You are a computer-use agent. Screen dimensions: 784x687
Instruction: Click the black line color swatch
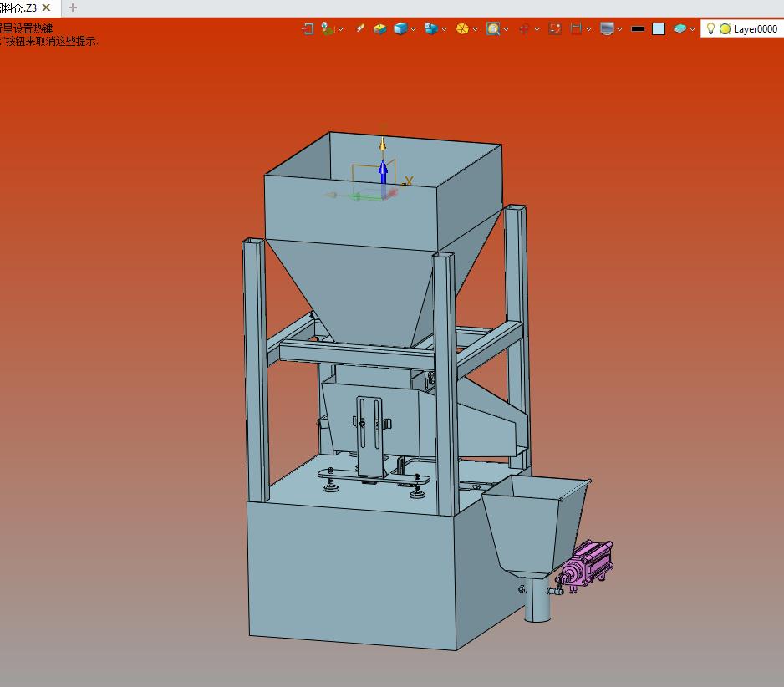point(638,29)
